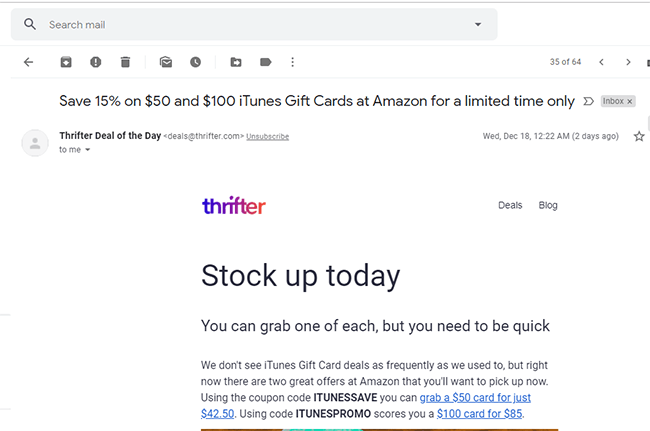Open the Deals menu in email
This screenshot has height=431, width=650.
pyautogui.click(x=510, y=205)
